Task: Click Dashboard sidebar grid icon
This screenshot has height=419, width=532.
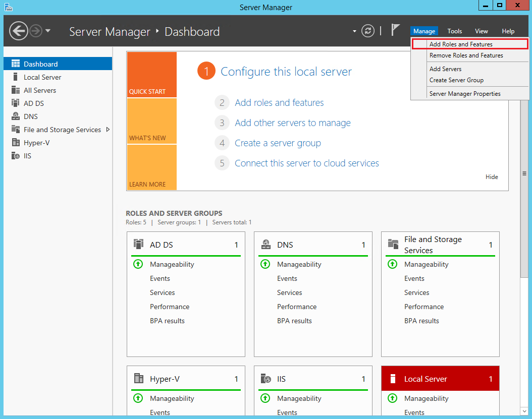Action: (16, 64)
